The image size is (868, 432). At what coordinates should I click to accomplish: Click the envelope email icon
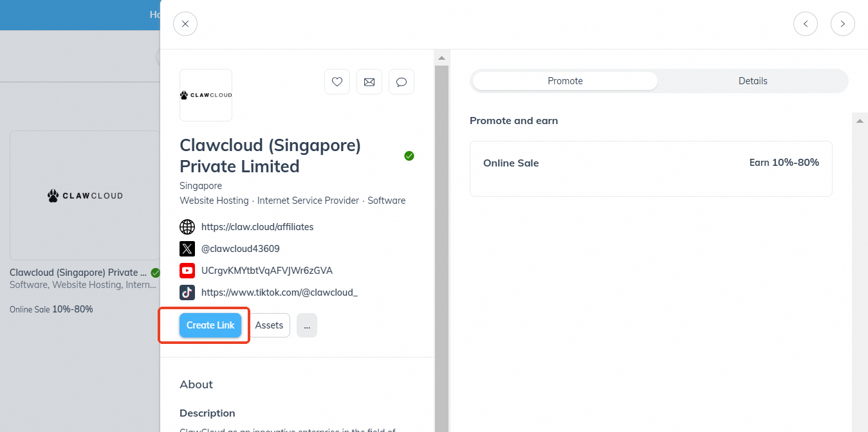point(369,82)
